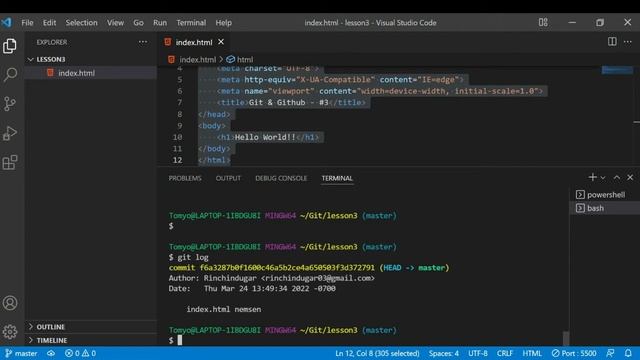The width and height of the screenshot is (640, 360).
Task: Switch to the DEBUG CONSOLE tab
Action: click(281, 178)
